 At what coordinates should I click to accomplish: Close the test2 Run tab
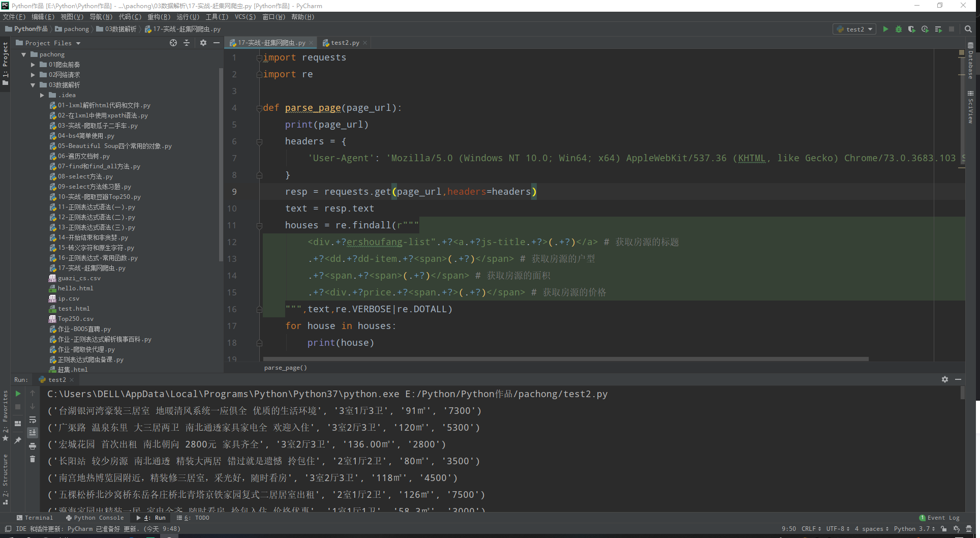tap(72, 380)
